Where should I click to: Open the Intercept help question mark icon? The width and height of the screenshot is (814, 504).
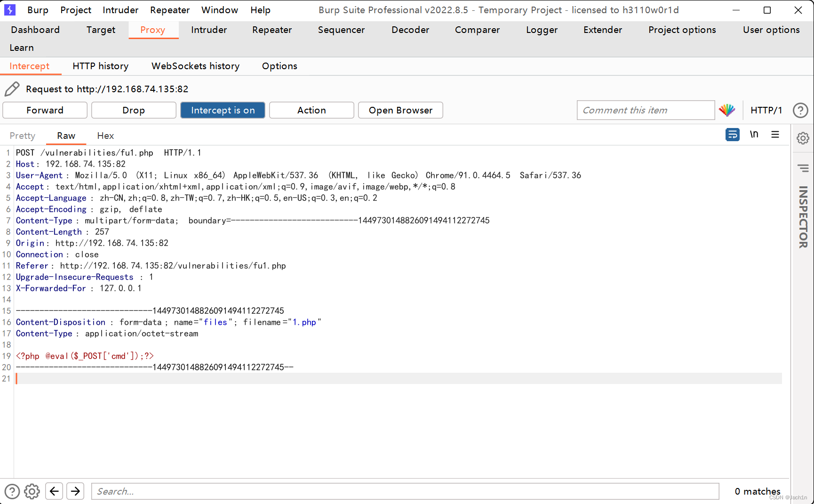click(800, 110)
